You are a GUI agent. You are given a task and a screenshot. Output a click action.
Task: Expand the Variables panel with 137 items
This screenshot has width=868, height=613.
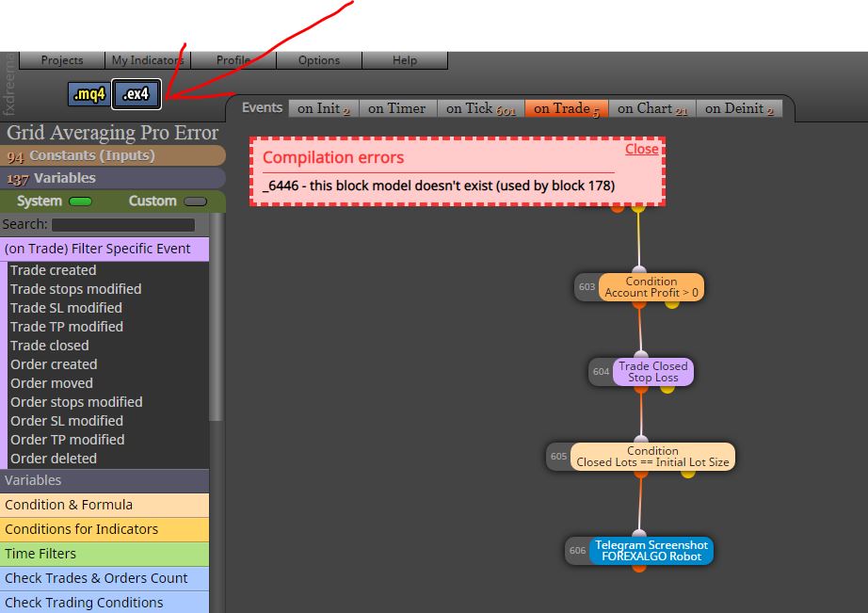click(x=112, y=178)
